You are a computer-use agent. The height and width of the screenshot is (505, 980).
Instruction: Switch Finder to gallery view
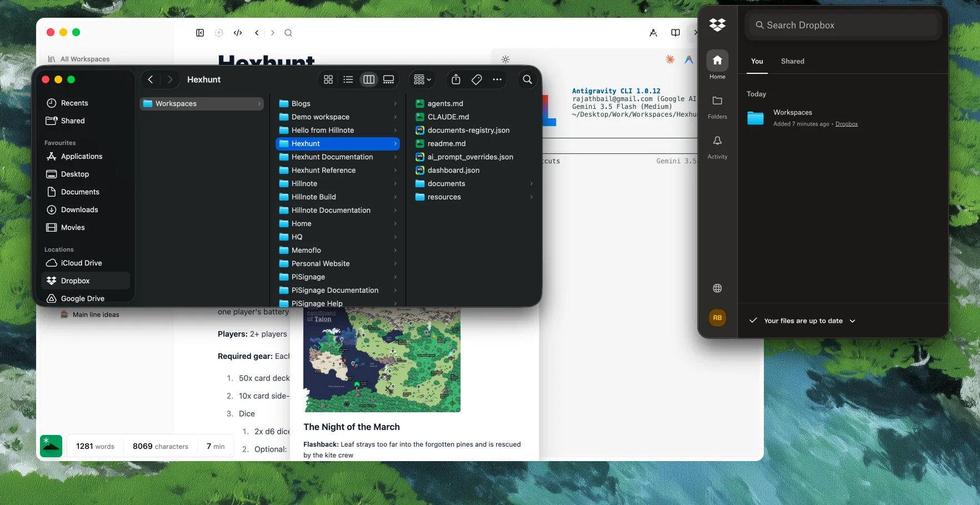point(389,79)
